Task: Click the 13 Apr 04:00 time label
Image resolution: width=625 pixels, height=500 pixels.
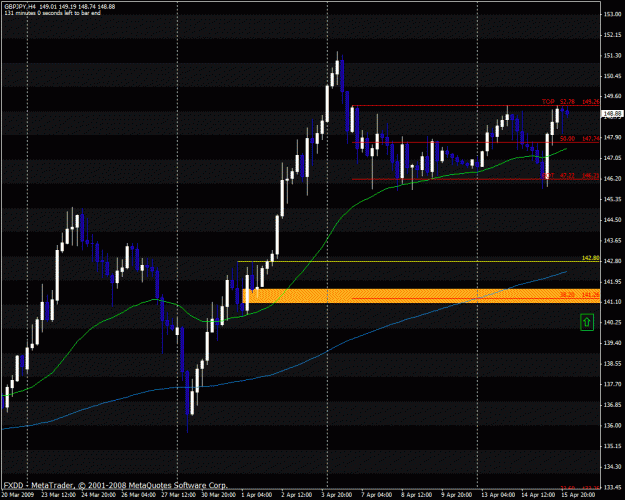Action: [x=499, y=495]
